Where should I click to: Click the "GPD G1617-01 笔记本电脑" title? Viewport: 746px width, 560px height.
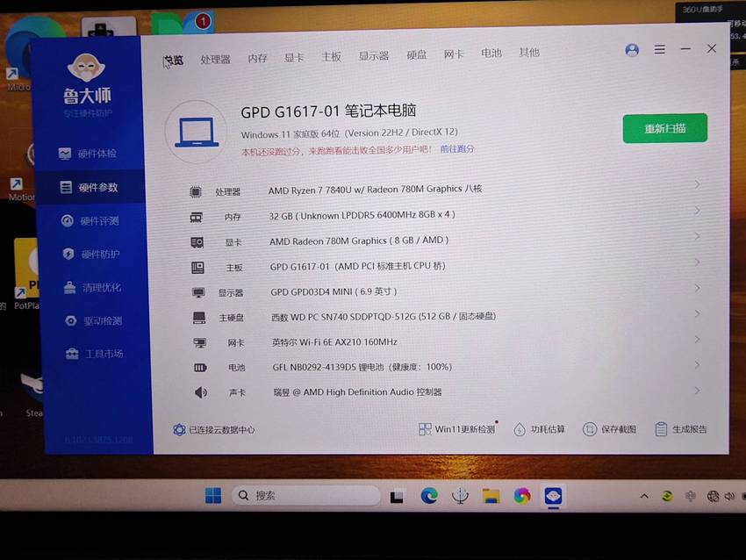(328, 111)
